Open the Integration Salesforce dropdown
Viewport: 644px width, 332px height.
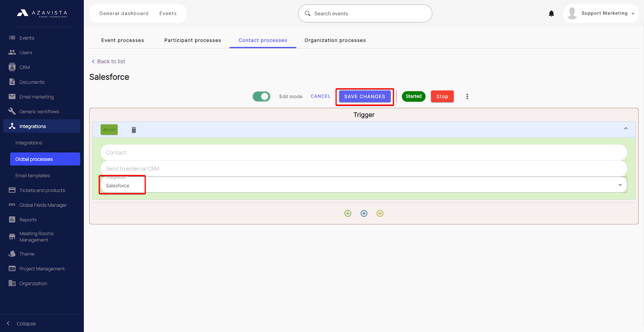point(363,185)
